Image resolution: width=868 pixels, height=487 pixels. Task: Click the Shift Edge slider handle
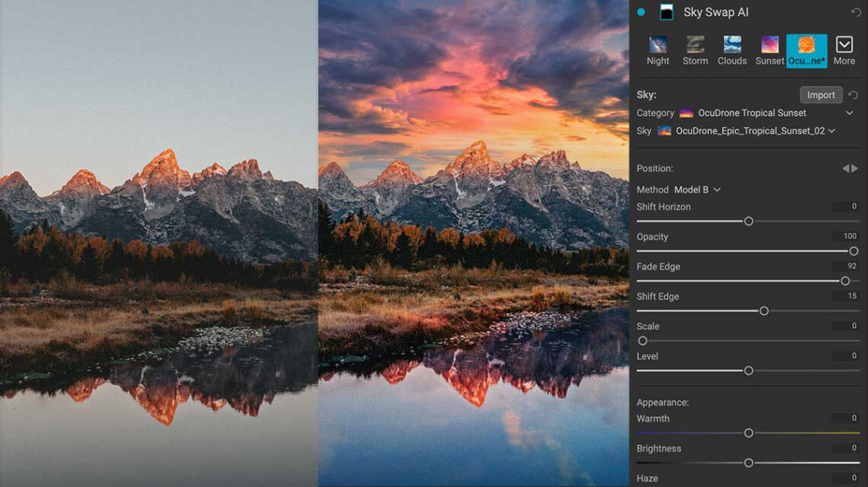tap(764, 311)
